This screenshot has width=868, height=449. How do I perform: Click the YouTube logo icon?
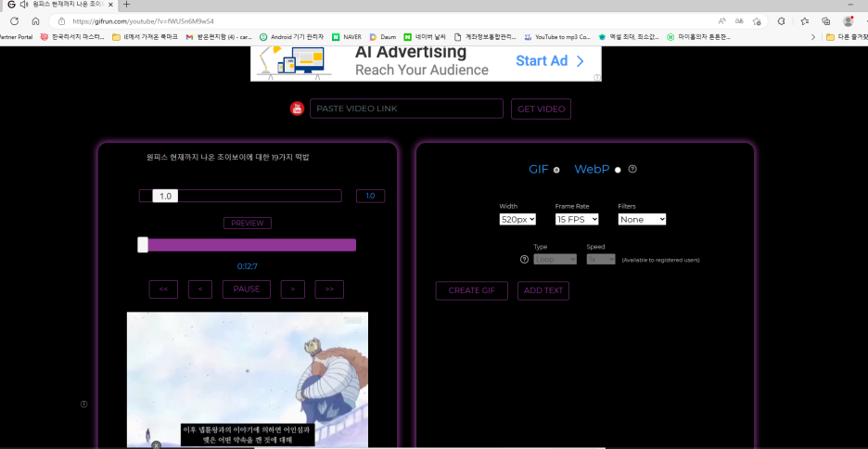pos(298,109)
